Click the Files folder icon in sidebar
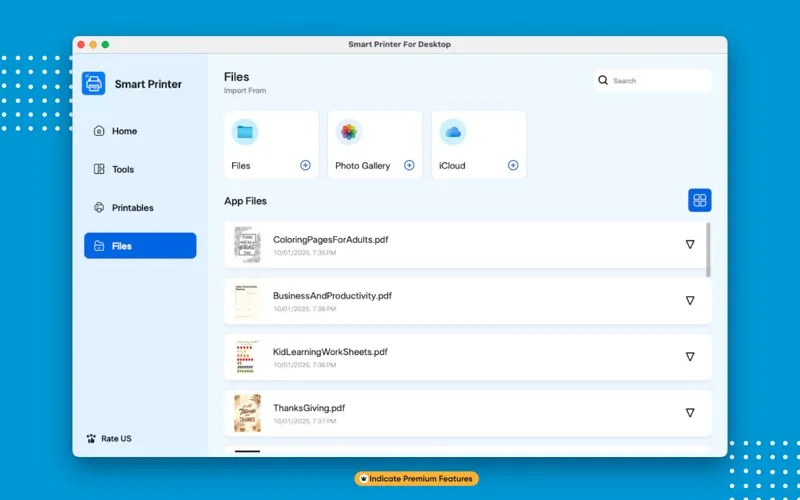Viewport: 800px width, 500px height. click(x=99, y=246)
